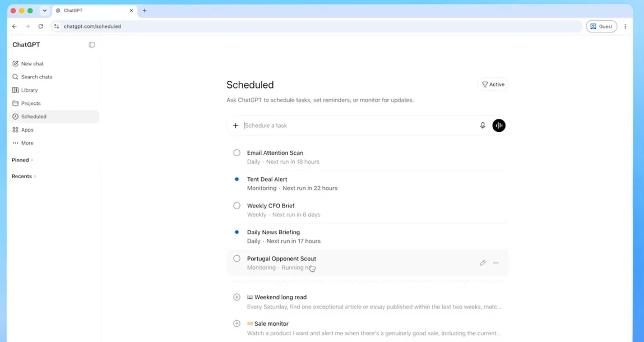Screen dimensions: 644x342
Task: Open Apps in sidebar
Action: click(54, 130)
